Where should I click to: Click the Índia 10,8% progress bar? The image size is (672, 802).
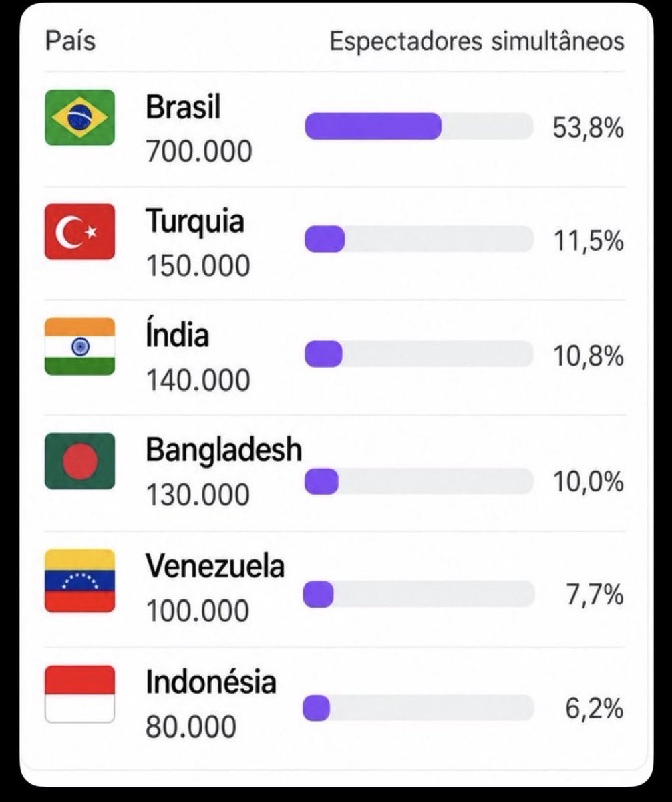click(419, 354)
